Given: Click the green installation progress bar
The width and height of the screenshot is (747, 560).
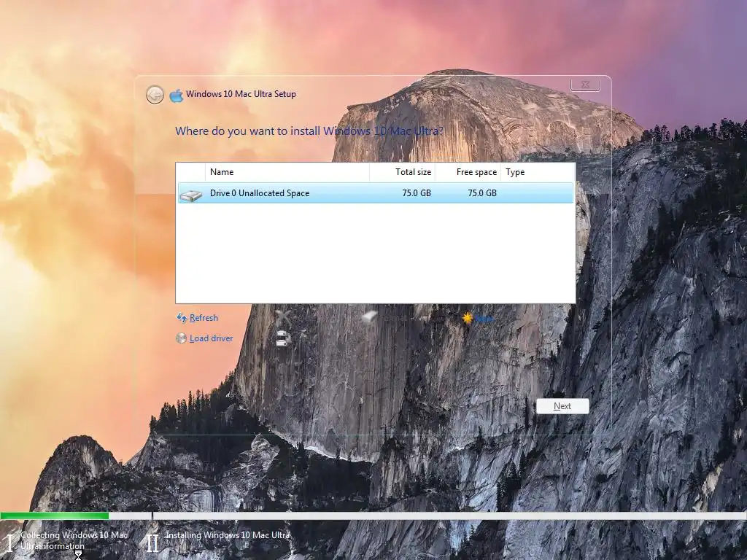Looking at the screenshot, I should click(55, 516).
